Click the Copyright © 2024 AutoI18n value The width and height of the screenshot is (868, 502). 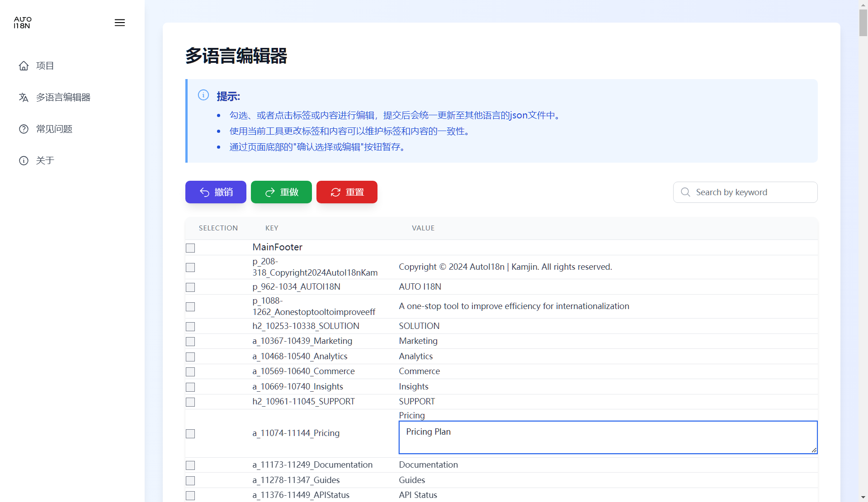point(505,267)
